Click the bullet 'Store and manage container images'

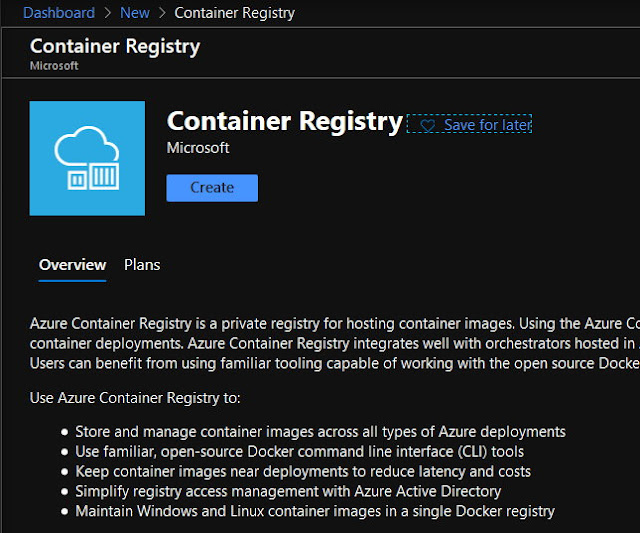[320, 432]
